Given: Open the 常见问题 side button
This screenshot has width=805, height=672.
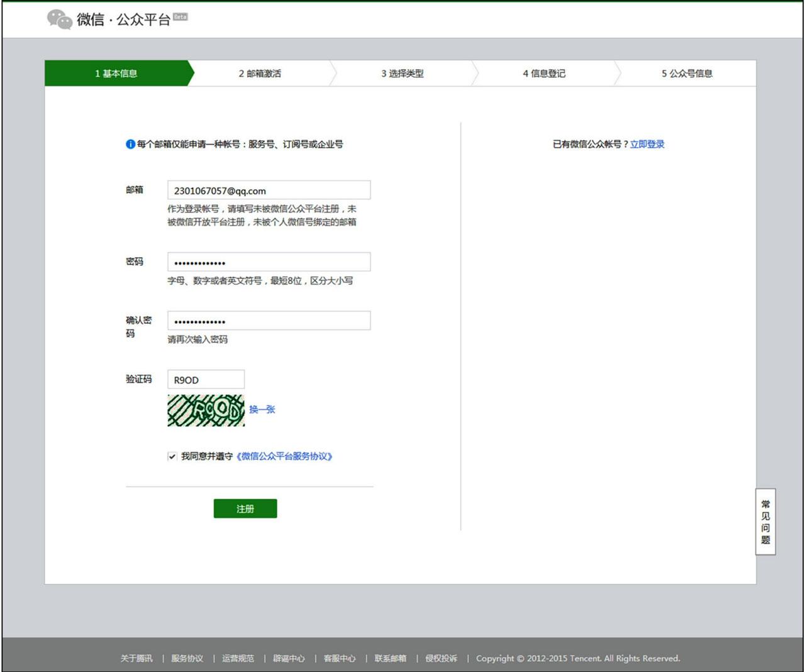Looking at the screenshot, I should coord(765,522).
